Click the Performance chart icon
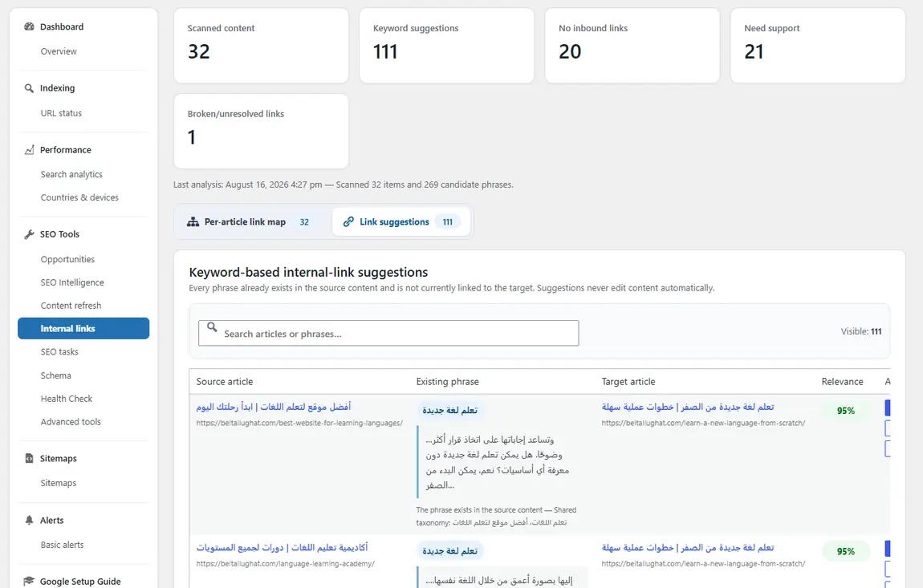This screenshot has width=923, height=588. (x=29, y=150)
